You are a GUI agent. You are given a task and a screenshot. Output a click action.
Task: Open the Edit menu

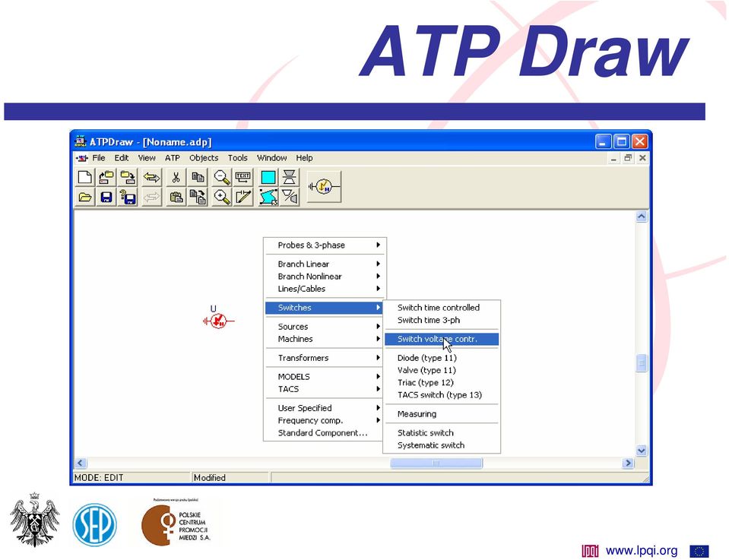point(122,158)
